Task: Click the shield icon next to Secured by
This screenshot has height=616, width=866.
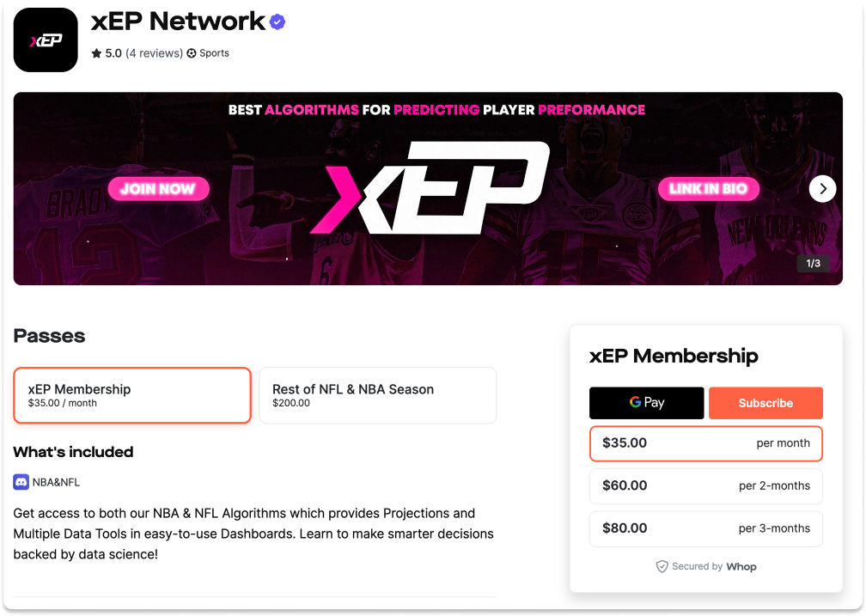Action: pyautogui.click(x=662, y=566)
